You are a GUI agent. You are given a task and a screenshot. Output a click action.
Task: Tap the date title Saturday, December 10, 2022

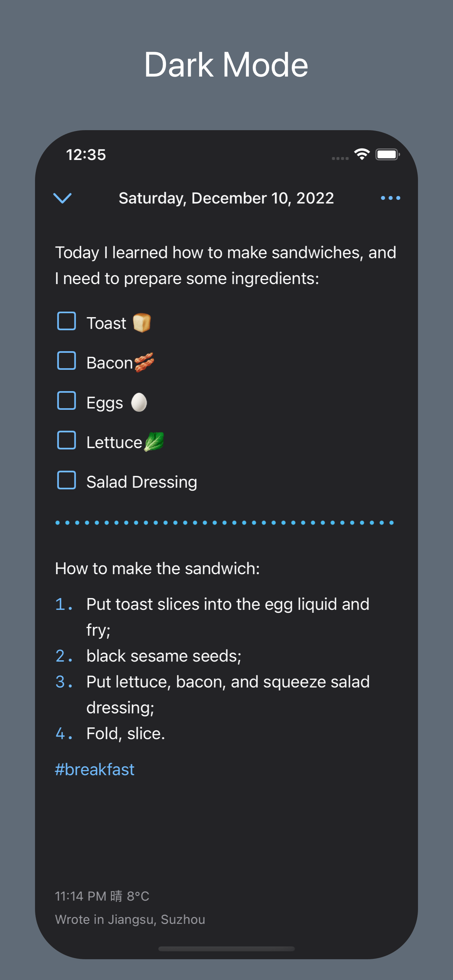(x=226, y=198)
